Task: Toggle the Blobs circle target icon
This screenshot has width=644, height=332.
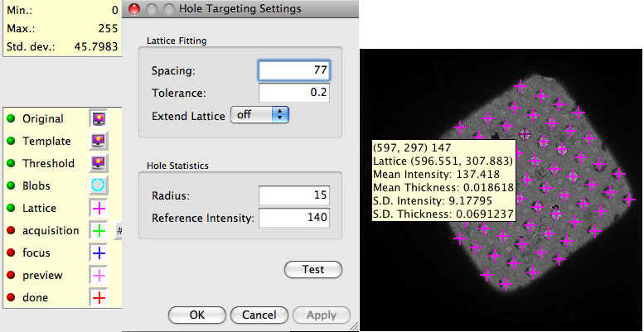Action: pyautogui.click(x=99, y=185)
